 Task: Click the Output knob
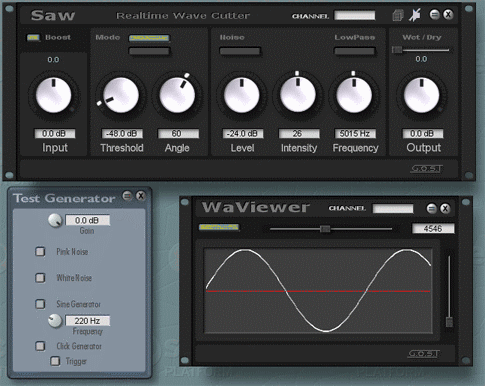pos(422,95)
